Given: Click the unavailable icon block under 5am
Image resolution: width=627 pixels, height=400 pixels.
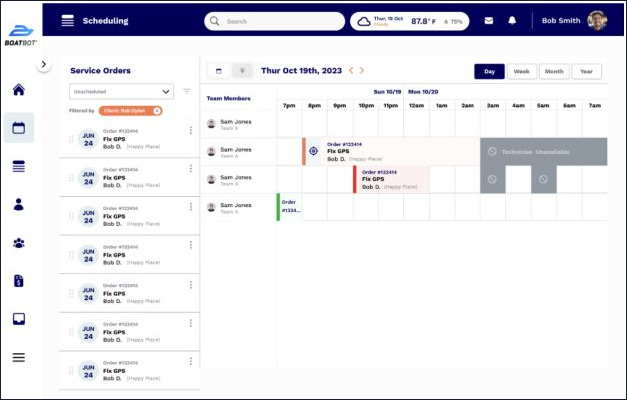Looking at the screenshot, I should pyautogui.click(x=543, y=180).
